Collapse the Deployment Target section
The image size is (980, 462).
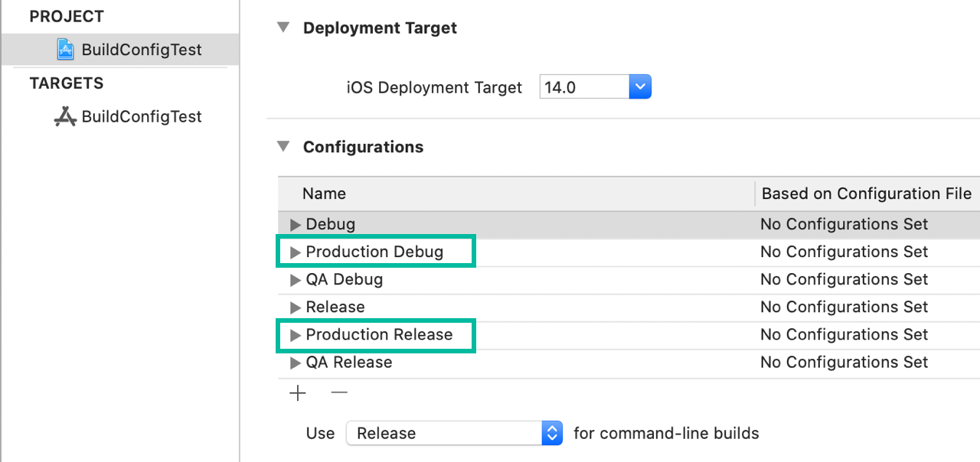[x=283, y=28]
